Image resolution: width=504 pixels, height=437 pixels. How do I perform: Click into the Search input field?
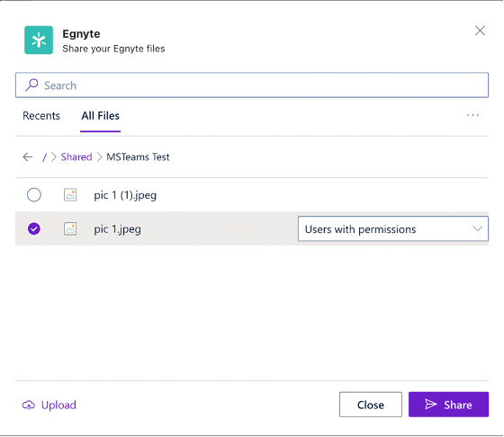[x=252, y=85]
